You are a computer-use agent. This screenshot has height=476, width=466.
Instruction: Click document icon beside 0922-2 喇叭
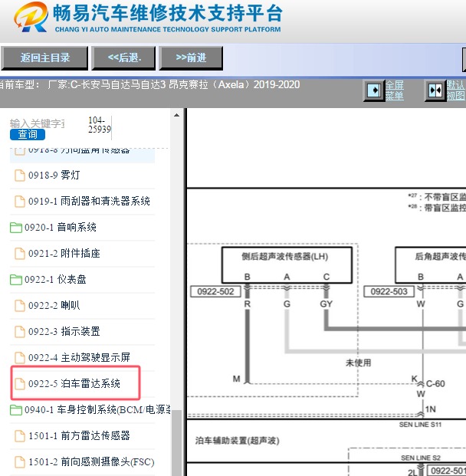[x=20, y=306]
